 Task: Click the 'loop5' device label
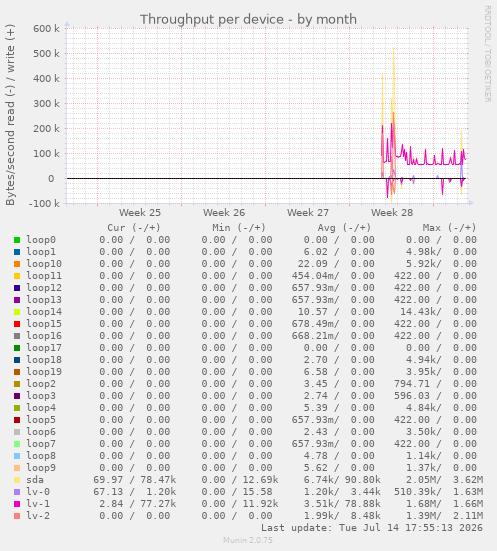(41, 420)
